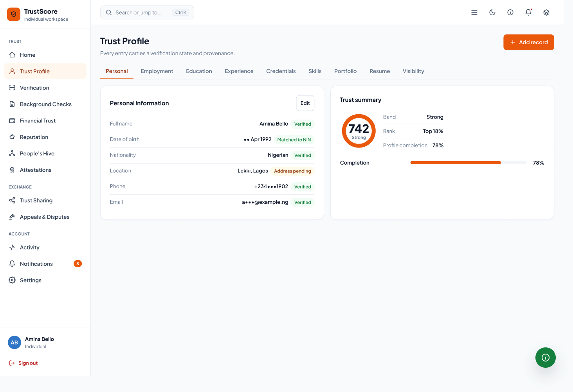Sign out of the account

pyautogui.click(x=23, y=363)
